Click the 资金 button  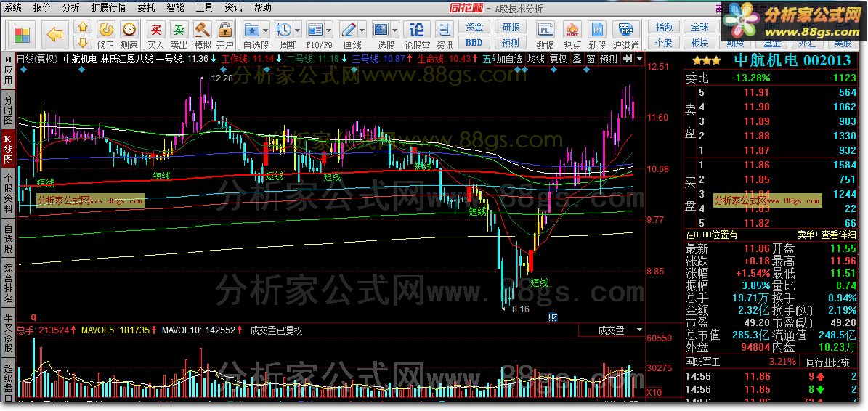point(474,27)
